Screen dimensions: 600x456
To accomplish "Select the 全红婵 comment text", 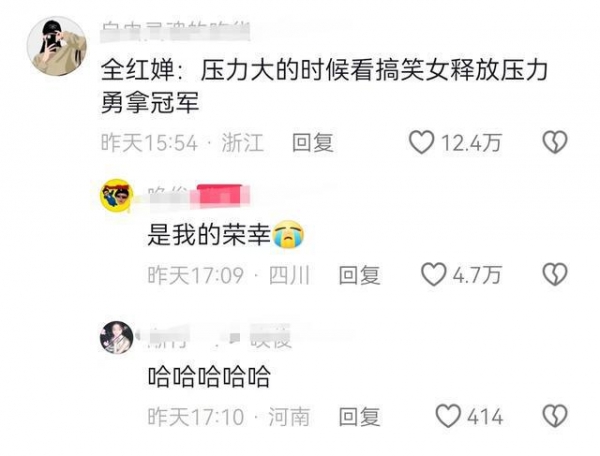I will click(324, 87).
